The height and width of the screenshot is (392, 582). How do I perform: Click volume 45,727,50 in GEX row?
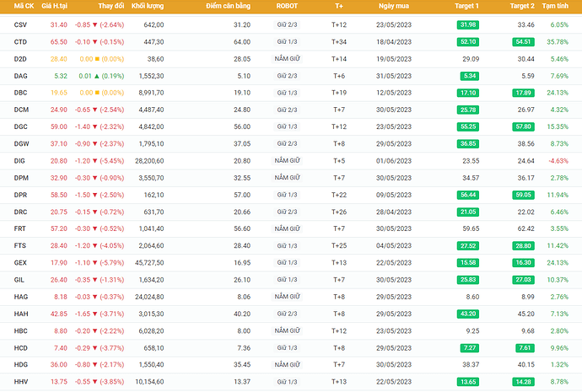pos(149,263)
